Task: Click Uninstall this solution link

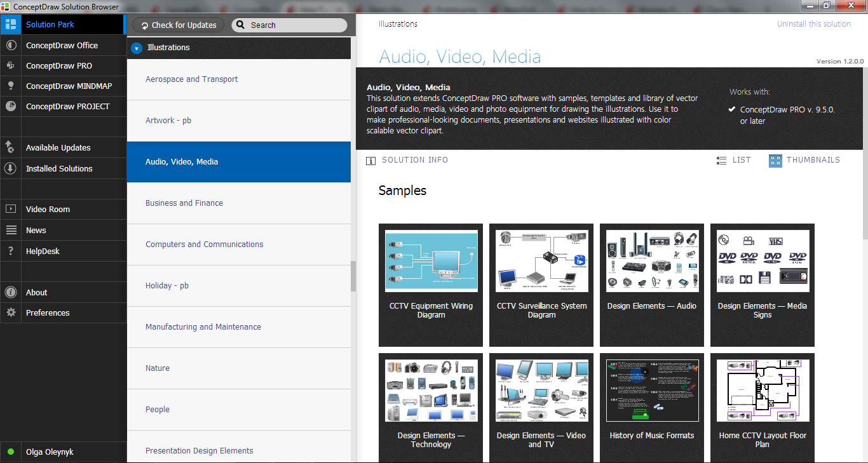Action: click(x=814, y=24)
